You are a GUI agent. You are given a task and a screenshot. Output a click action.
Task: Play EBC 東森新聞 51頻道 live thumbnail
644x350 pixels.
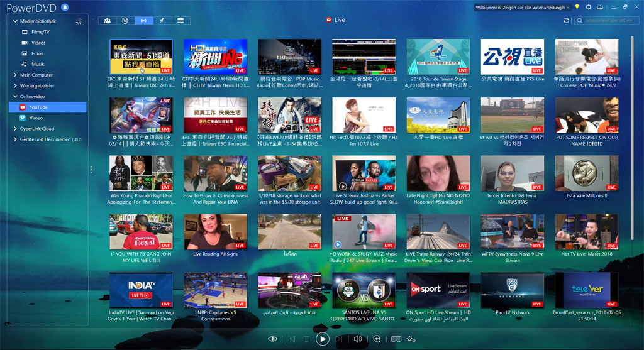coord(141,57)
